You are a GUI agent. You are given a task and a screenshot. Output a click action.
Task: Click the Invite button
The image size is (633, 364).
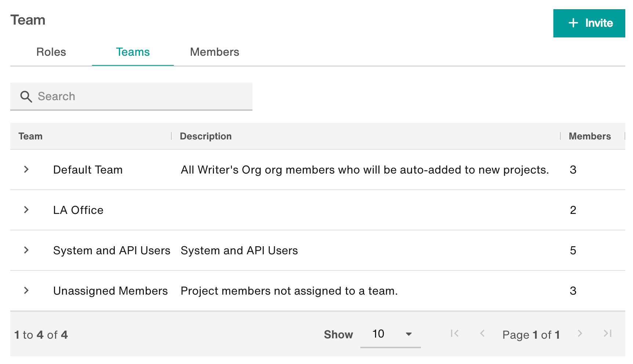(x=589, y=23)
